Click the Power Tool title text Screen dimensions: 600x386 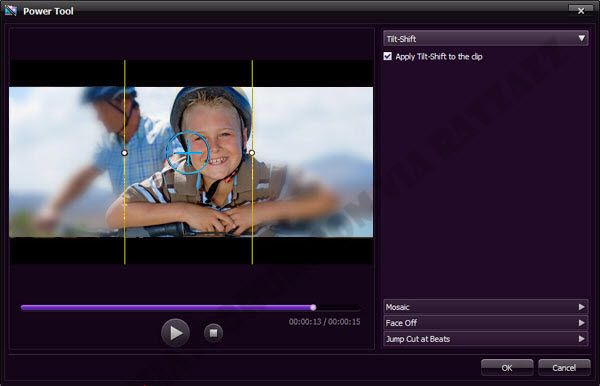[x=48, y=11]
